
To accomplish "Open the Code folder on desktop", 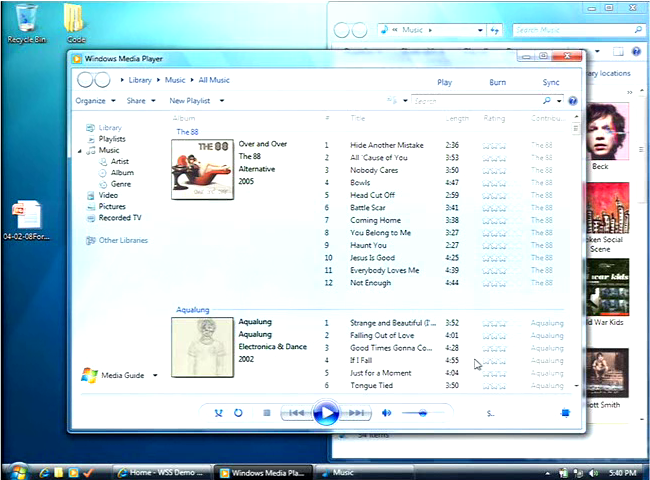I will click(75, 23).
